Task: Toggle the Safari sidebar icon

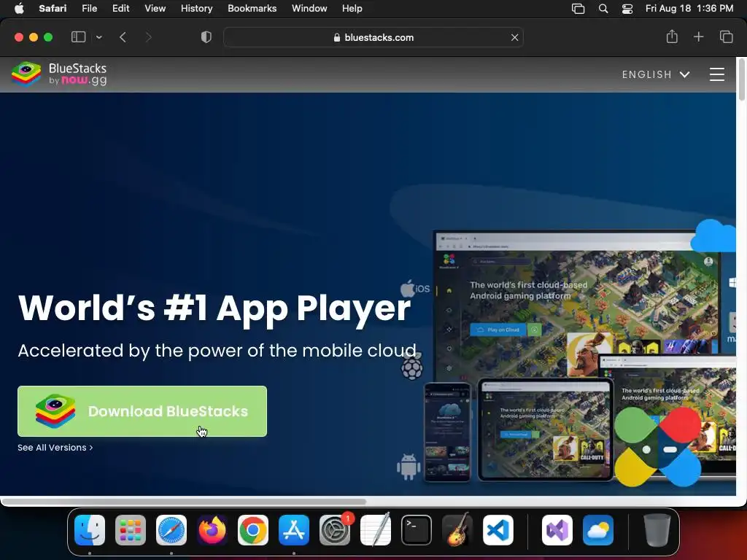Action: 78,37
